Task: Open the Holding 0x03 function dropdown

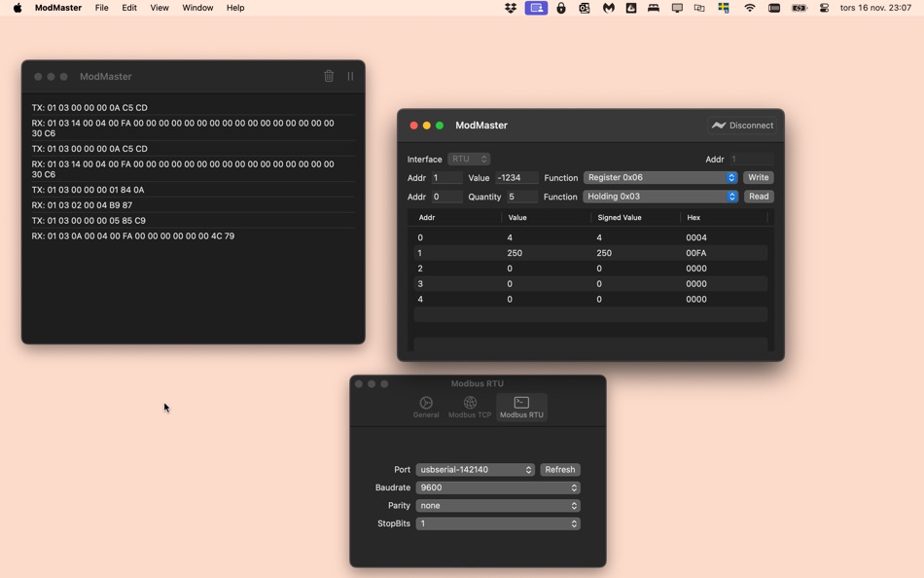Action: (x=660, y=197)
